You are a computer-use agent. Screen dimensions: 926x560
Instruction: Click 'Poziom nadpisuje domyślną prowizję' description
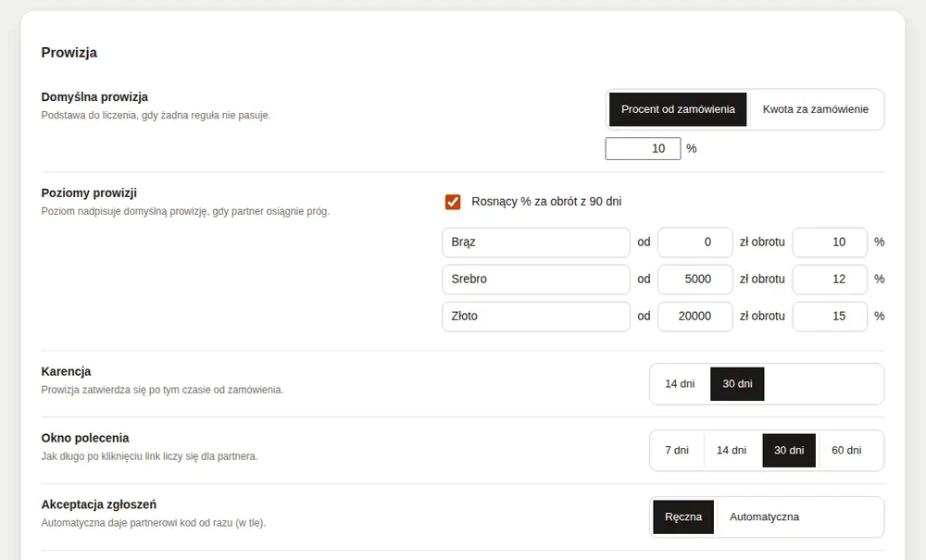[185, 211]
